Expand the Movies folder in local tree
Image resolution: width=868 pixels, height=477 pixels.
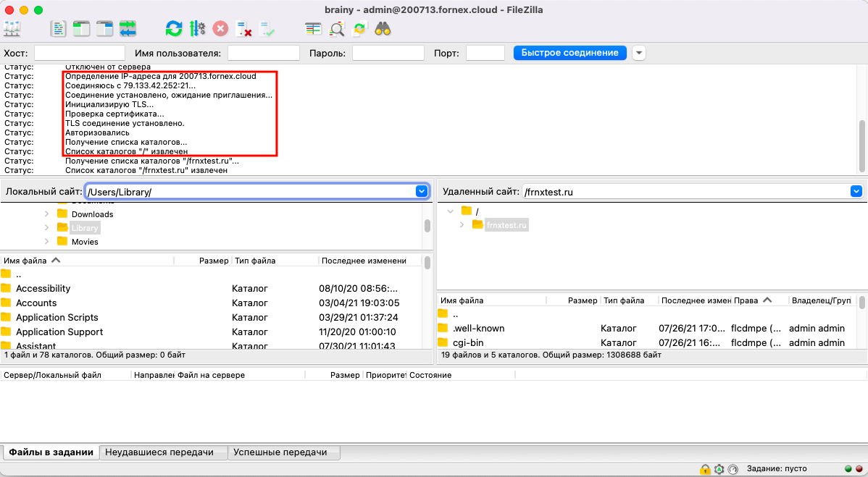[x=47, y=242]
